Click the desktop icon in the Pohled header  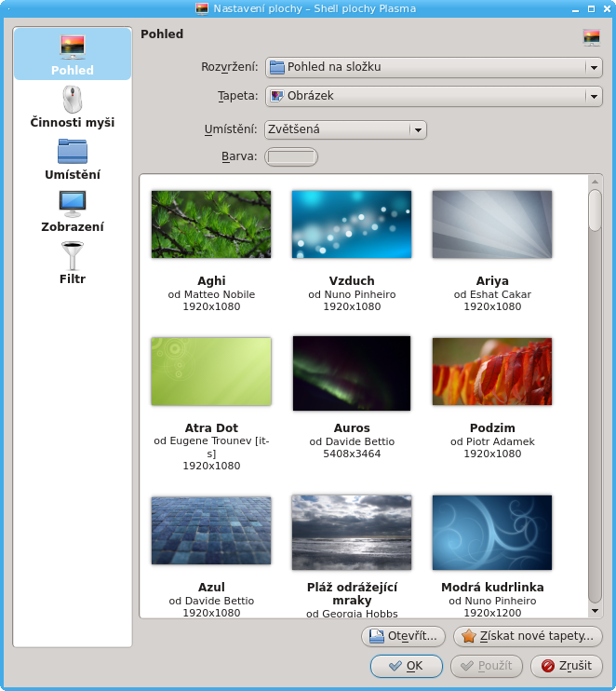(x=592, y=37)
